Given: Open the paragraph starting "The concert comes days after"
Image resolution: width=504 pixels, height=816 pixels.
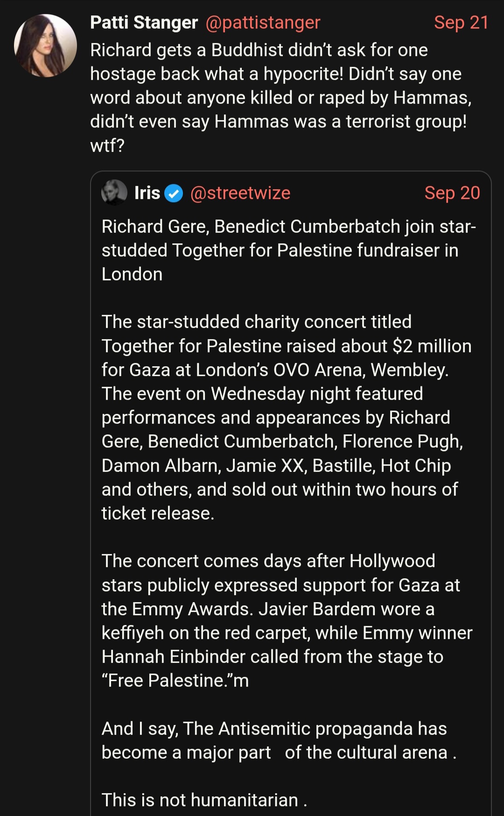Looking at the screenshot, I should click(287, 621).
